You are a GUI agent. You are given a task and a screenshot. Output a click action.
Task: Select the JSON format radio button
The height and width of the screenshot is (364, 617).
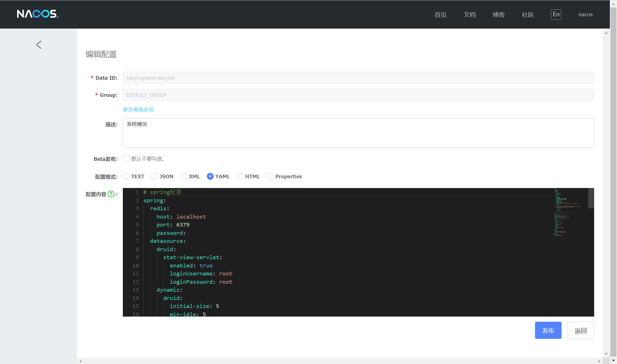(155, 177)
